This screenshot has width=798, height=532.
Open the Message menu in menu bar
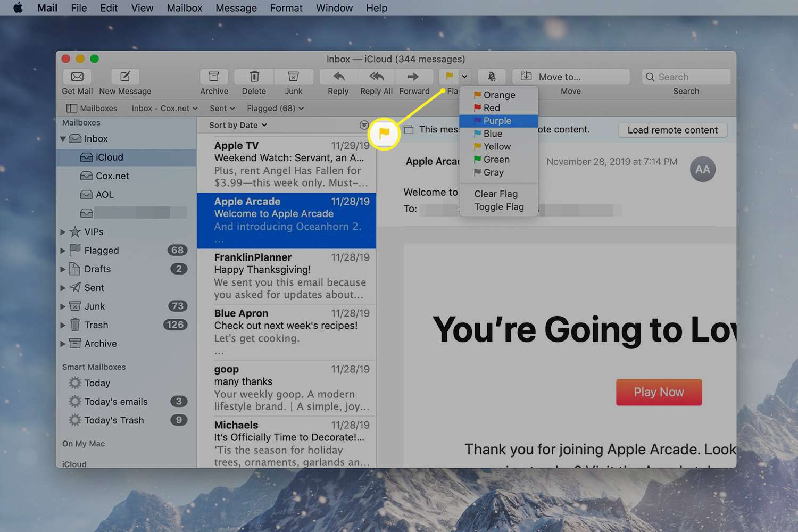pyautogui.click(x=236, y=8)
